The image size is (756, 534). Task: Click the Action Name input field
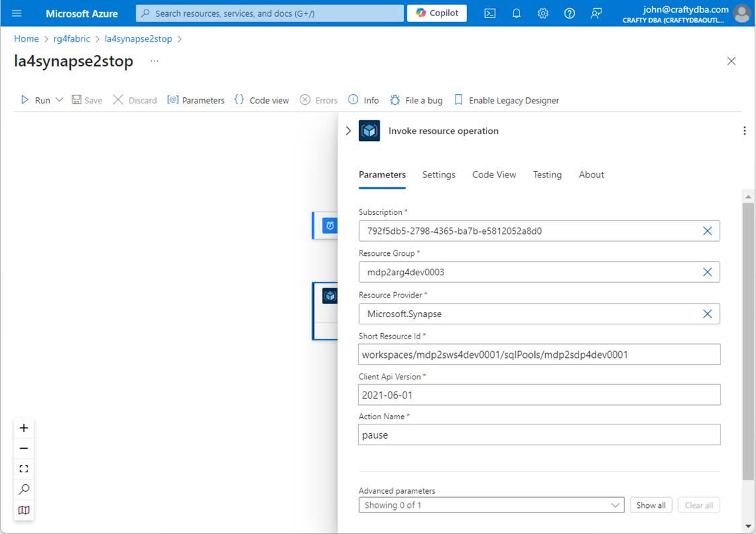coord(539,435)
